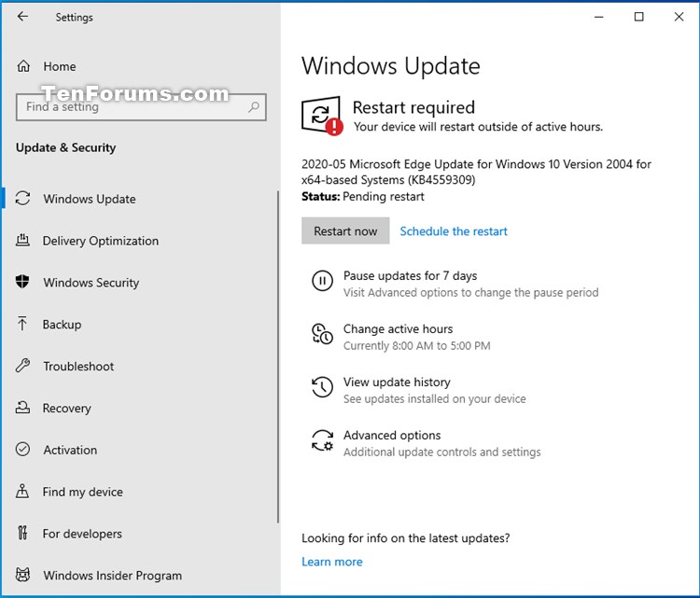Click the Home house icon
This screenshot has height=598, width=700.
coord(23,66)
